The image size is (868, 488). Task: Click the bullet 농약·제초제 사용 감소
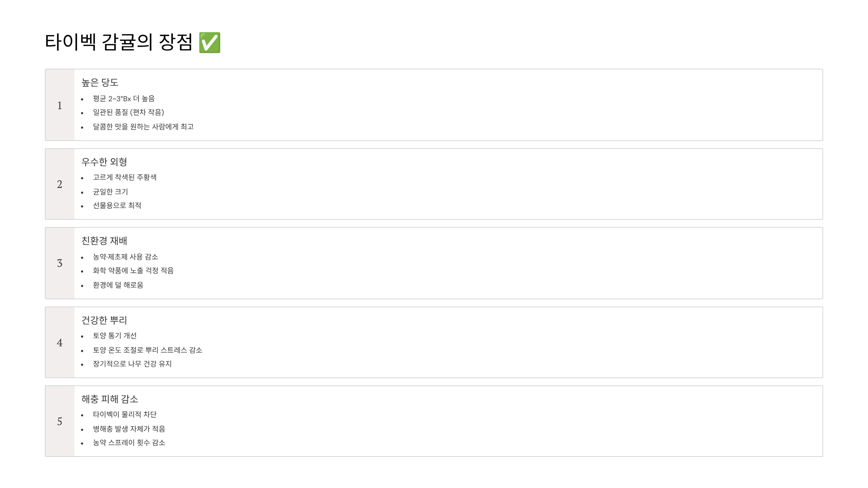[x=125, y=257]
